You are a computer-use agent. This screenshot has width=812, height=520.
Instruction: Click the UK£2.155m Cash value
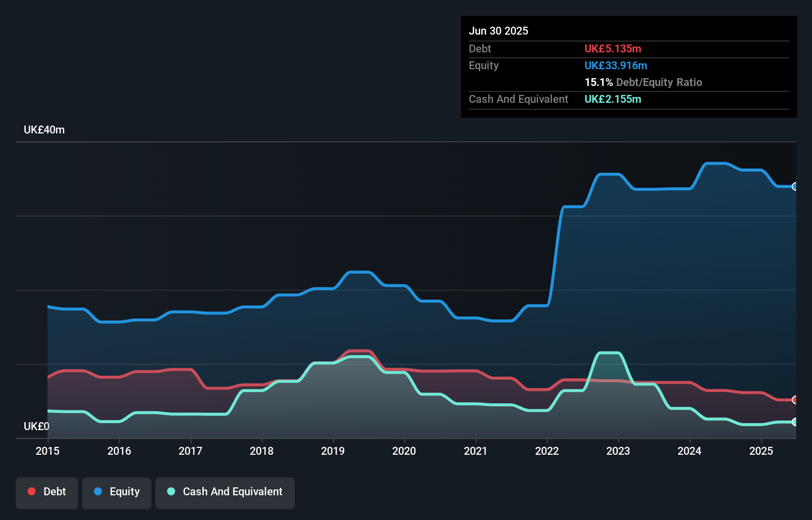612,99
